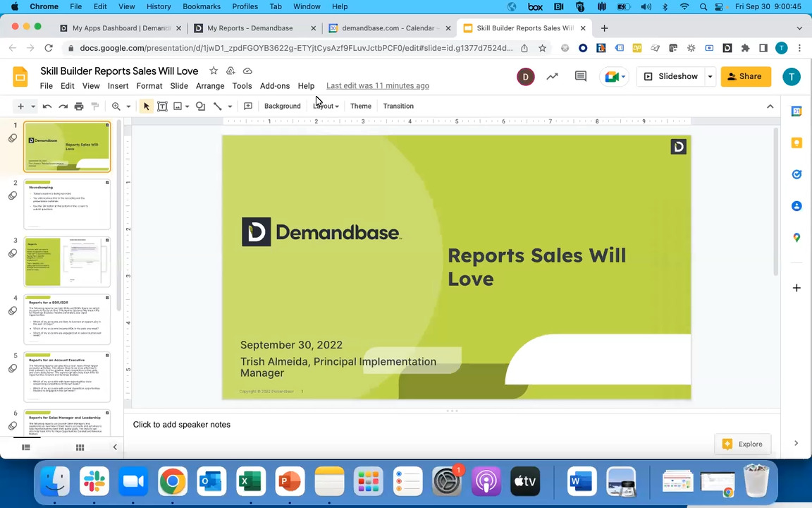Click the Share button
Viewport: 812px width, 508px height.
[746, 77]
